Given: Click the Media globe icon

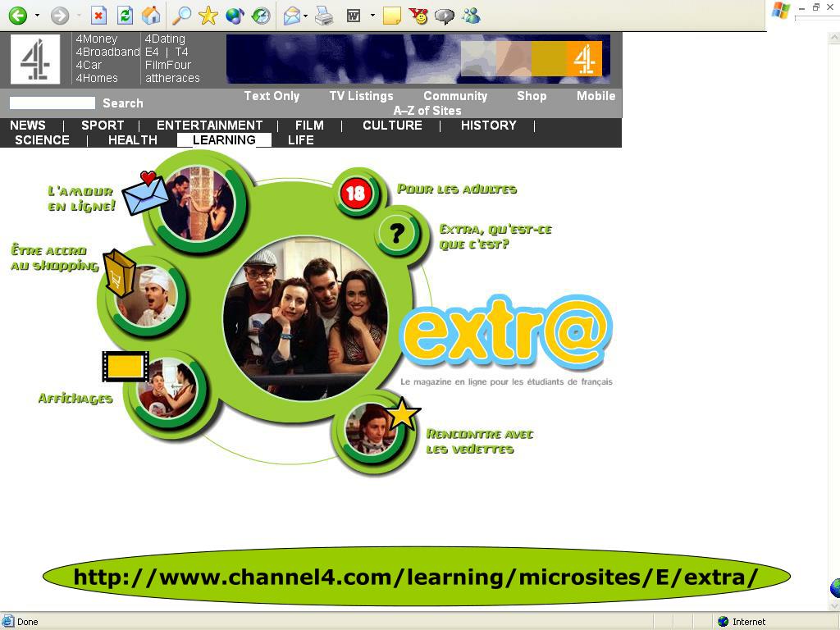Looking at the screenshot, I should click(235, 16).
